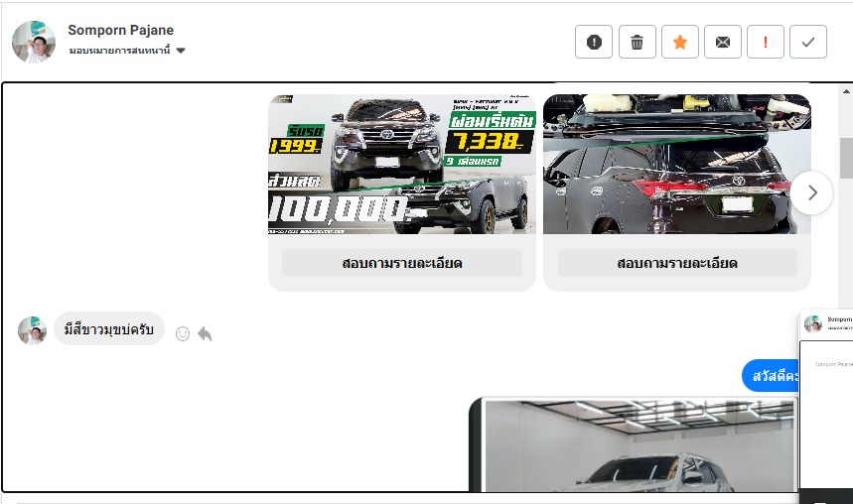This screenshot has width=853, height=504.
Task: React to the customer message with emoji
Action: pyautogui.click(x=183, y=333)
